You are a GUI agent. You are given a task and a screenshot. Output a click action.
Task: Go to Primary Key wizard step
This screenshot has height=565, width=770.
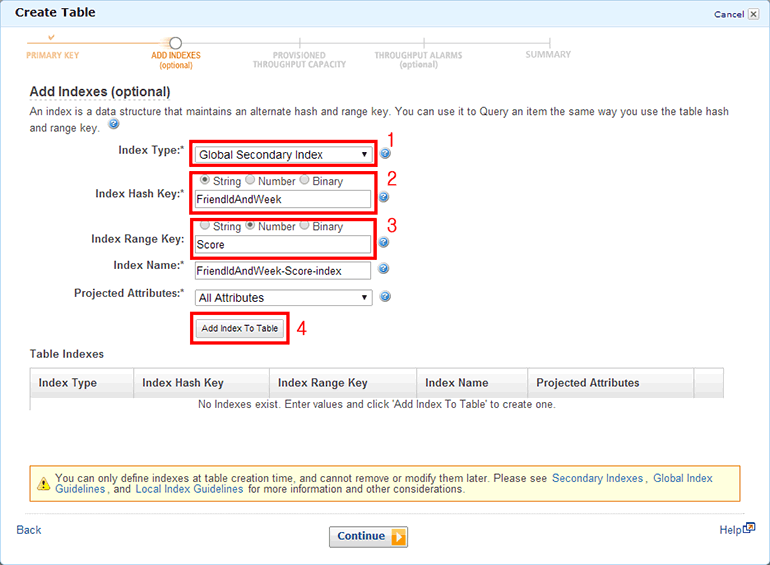pos(52,54)
